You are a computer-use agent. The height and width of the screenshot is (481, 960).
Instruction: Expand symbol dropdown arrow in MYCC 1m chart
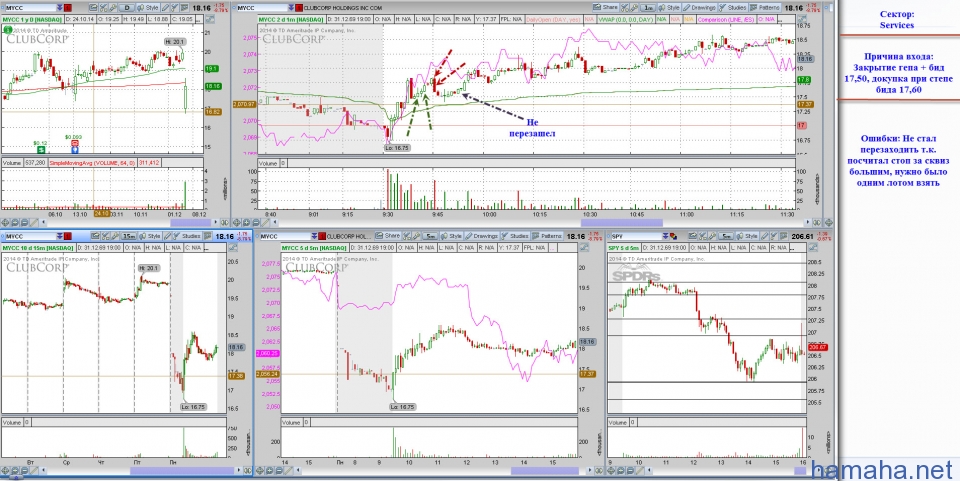click(x=291, y=7)
